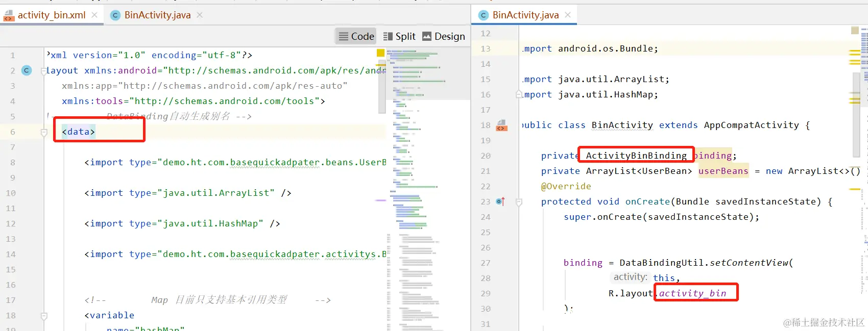The image size is (868, 331).
Task: Click the XML editor vertical scrollbar
Action: pos(381,88)
